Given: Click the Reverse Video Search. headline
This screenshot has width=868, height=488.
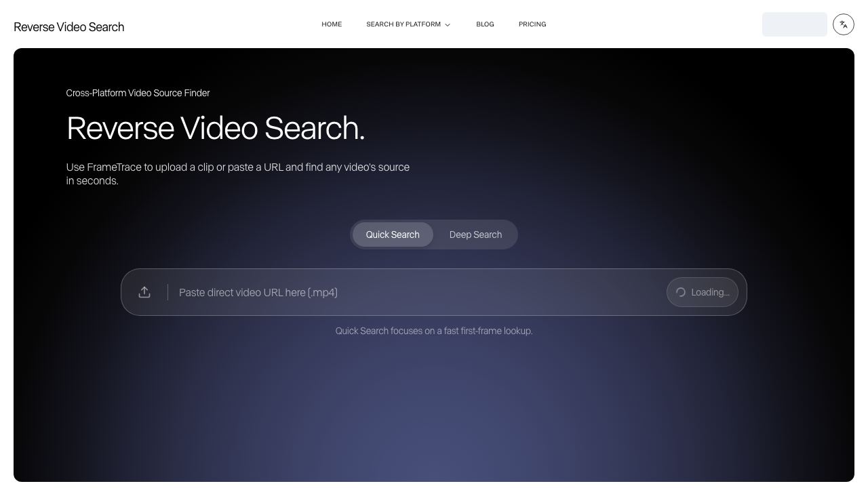Looking at the screenshot, I should coord(216,128).
